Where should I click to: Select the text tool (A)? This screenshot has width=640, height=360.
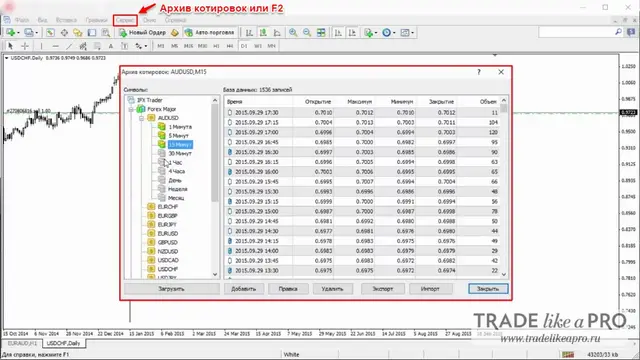click(111, 46)
